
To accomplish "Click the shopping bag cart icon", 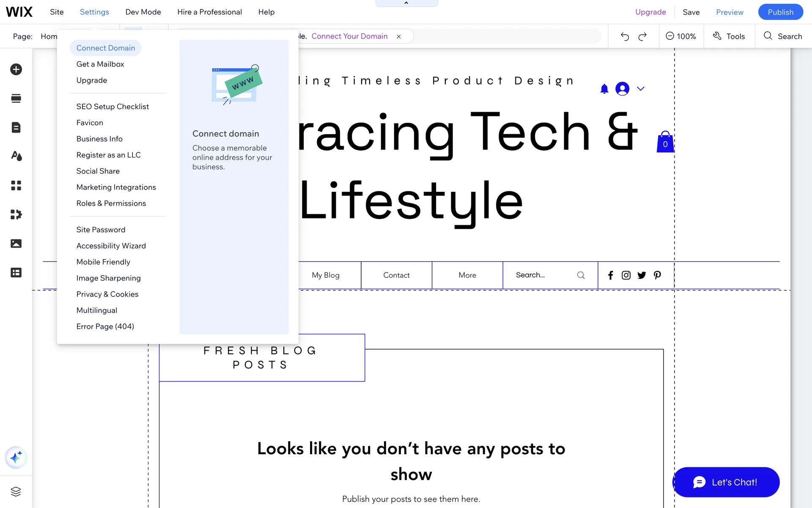I will (665, 142).
